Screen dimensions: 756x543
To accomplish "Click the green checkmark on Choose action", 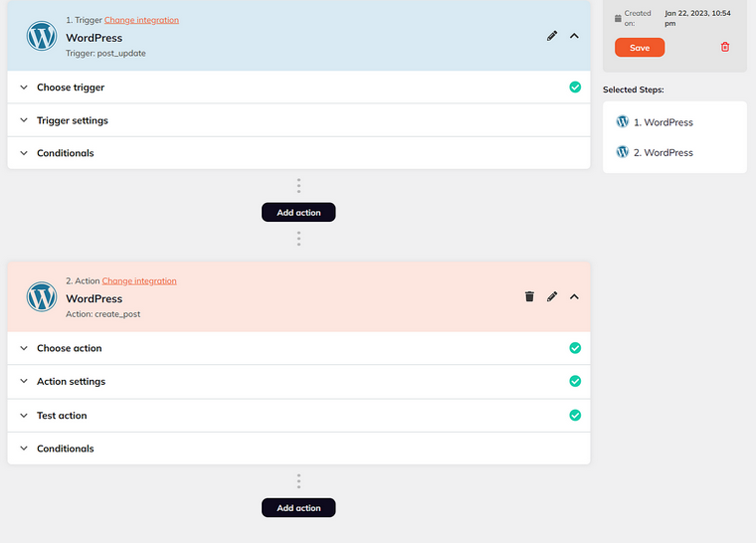I will pos(575,348).
